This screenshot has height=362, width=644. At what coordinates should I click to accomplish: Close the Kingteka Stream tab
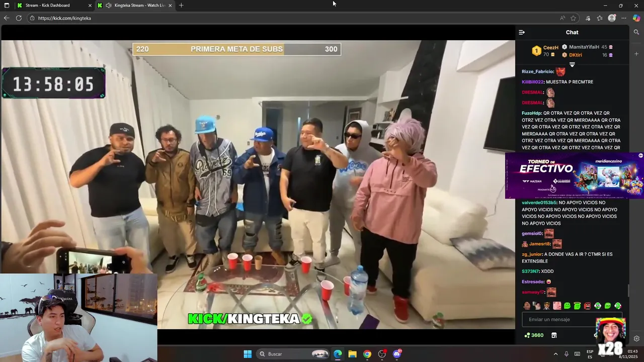click(170, 6)
